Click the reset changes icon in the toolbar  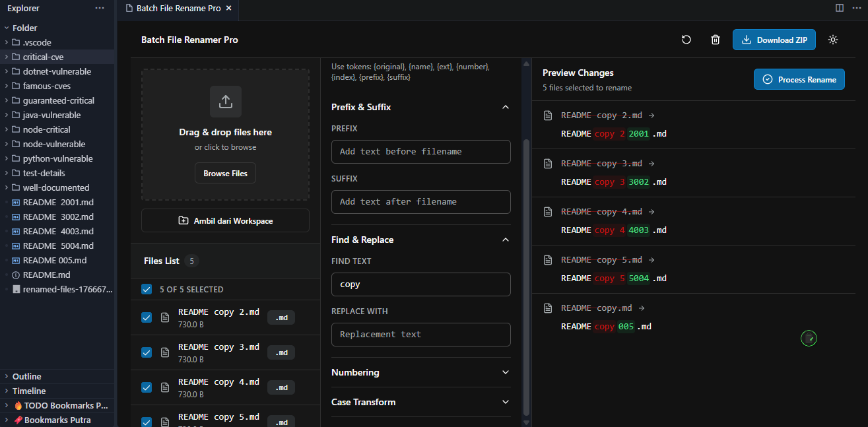686,40
